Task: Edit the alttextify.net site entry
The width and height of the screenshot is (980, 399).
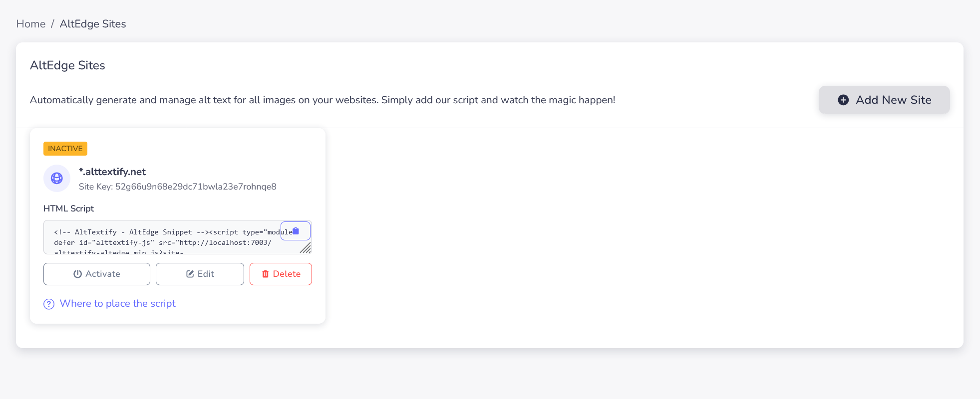Action: point(200,273)
